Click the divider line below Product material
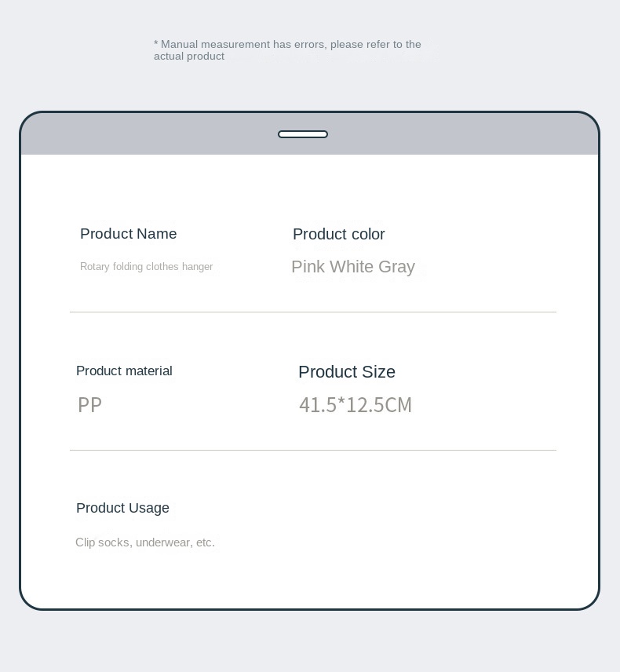 click(312, 450)
